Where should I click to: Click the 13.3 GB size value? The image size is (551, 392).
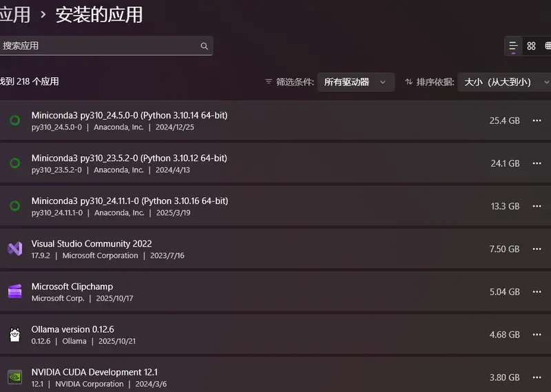tap(505, 207)
